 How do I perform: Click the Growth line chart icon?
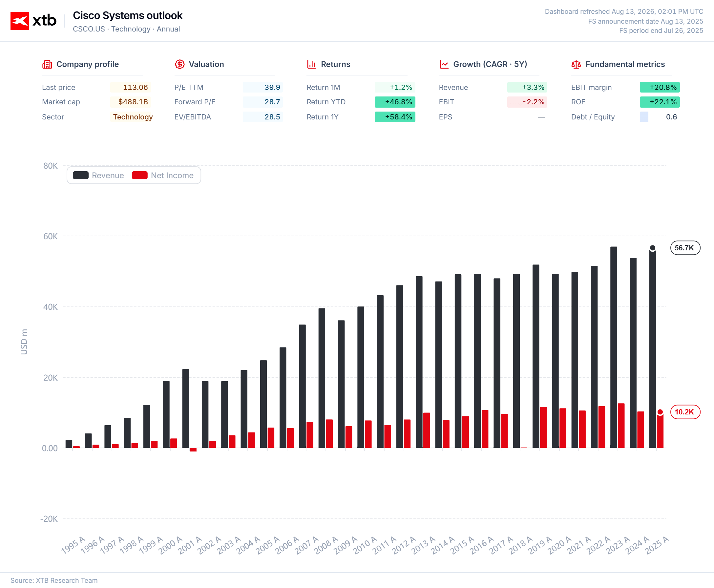pos(444,64)
